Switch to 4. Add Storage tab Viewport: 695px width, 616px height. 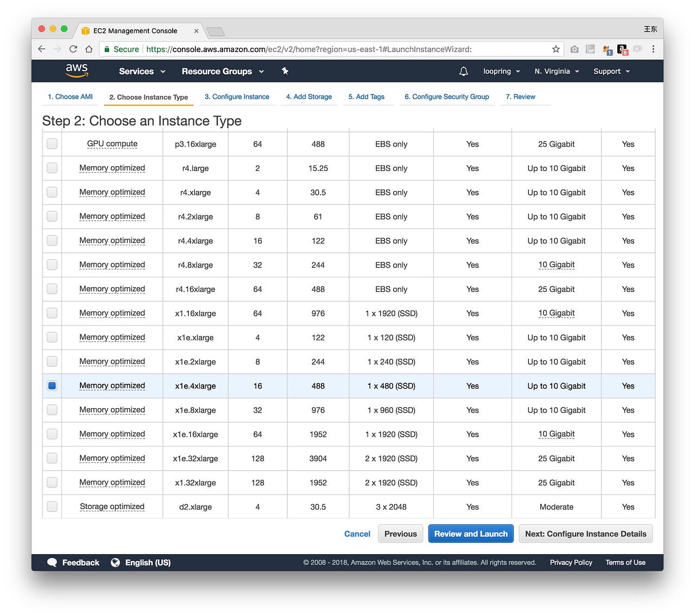(x=309, y=97)
